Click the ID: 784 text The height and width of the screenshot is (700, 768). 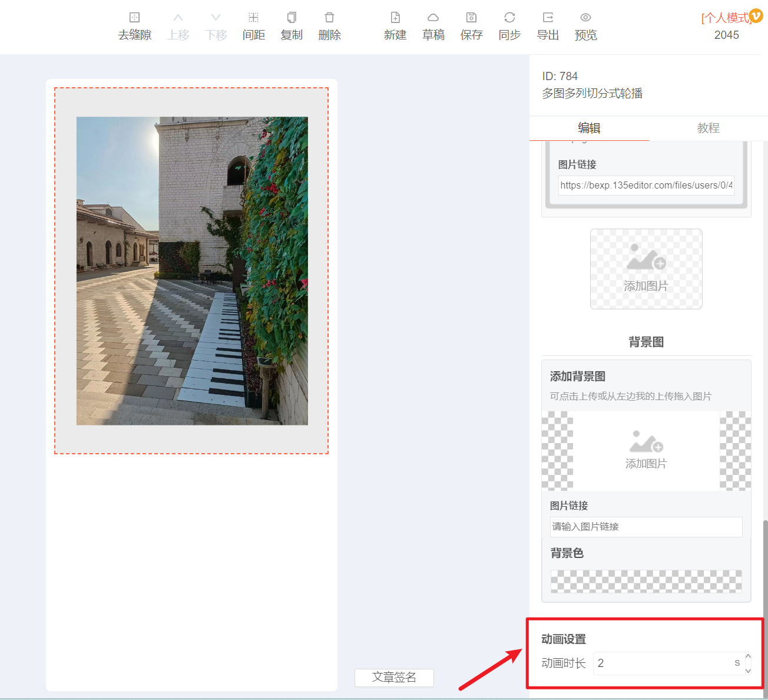pos(560,76)
